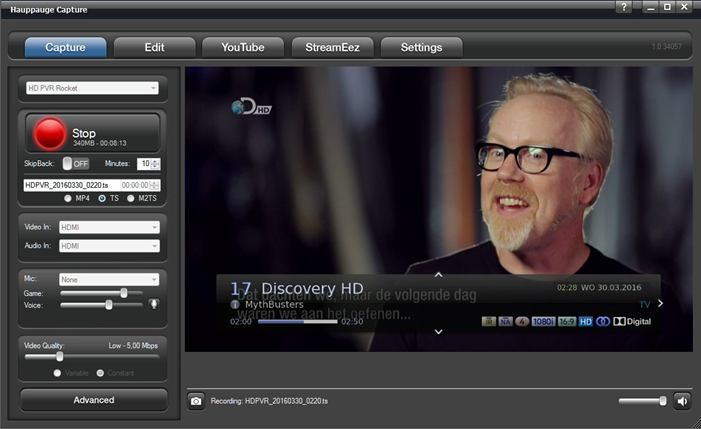701x429 pixels.
Task: Click the red record Stop button
Action: pos(93,134)
